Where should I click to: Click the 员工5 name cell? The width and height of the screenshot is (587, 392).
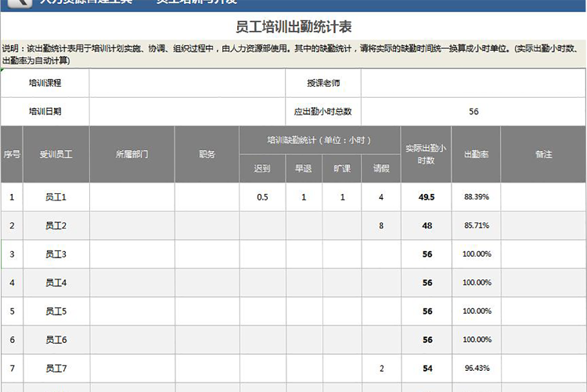[56, 311]
